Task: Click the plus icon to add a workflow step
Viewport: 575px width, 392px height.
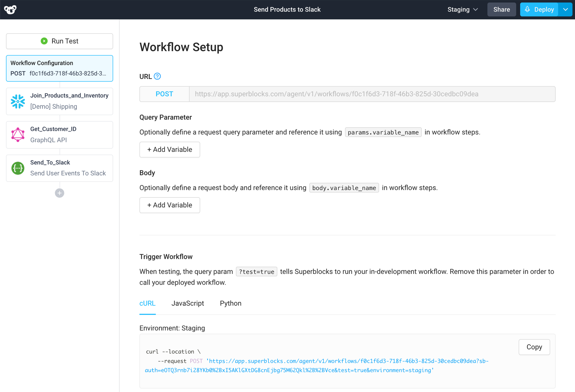Action: 59,193
